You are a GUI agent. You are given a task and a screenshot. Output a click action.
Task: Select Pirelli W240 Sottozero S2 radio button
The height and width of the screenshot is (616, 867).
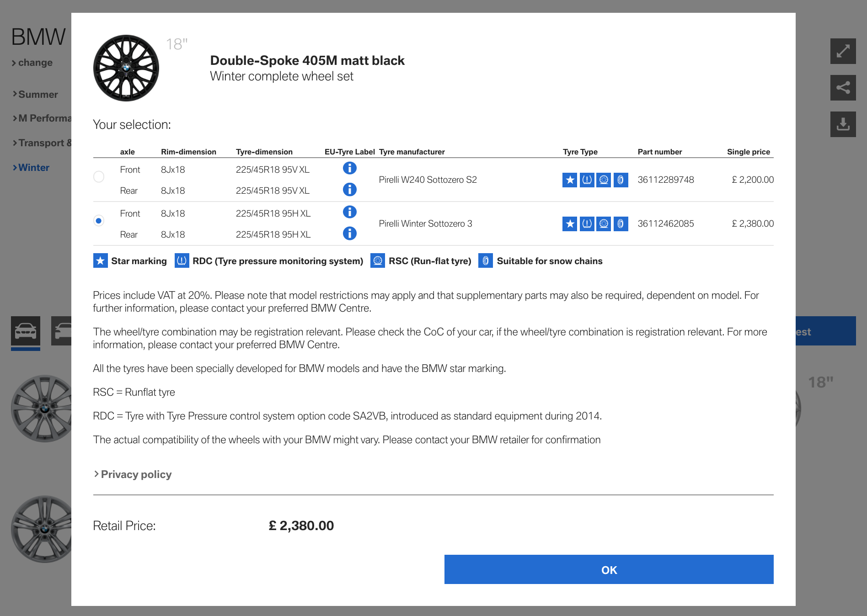pos(99,177)
